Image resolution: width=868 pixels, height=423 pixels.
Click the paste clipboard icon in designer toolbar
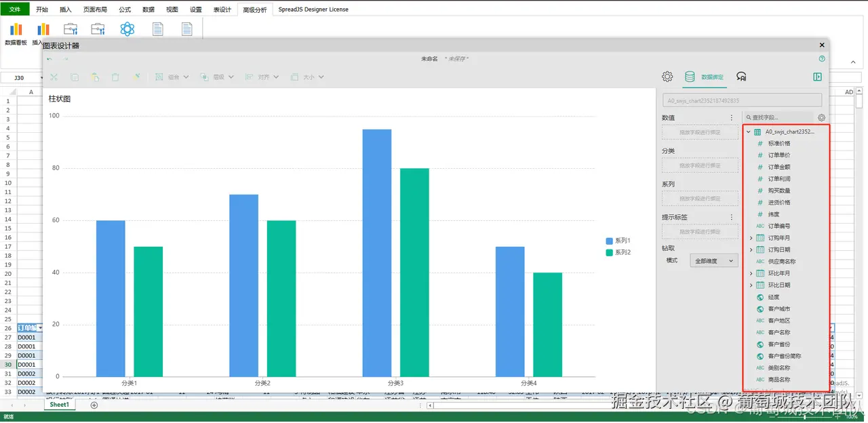click(95, 77)
